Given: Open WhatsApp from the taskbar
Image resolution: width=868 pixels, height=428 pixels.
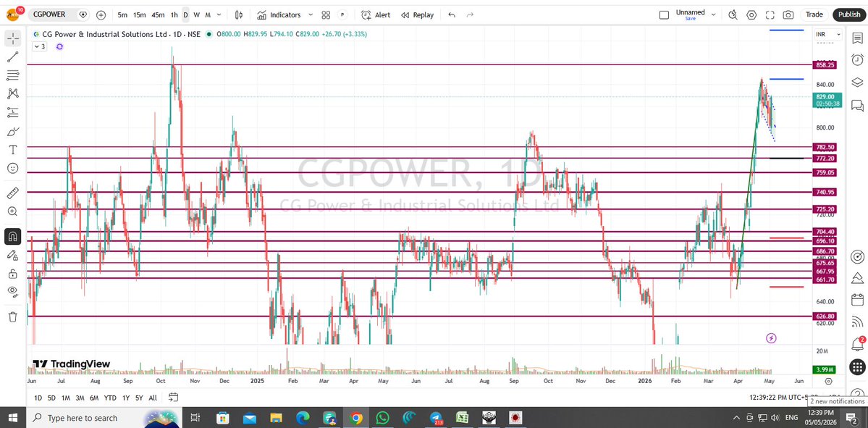Looking at the screenshot, I should coord(383,417).
